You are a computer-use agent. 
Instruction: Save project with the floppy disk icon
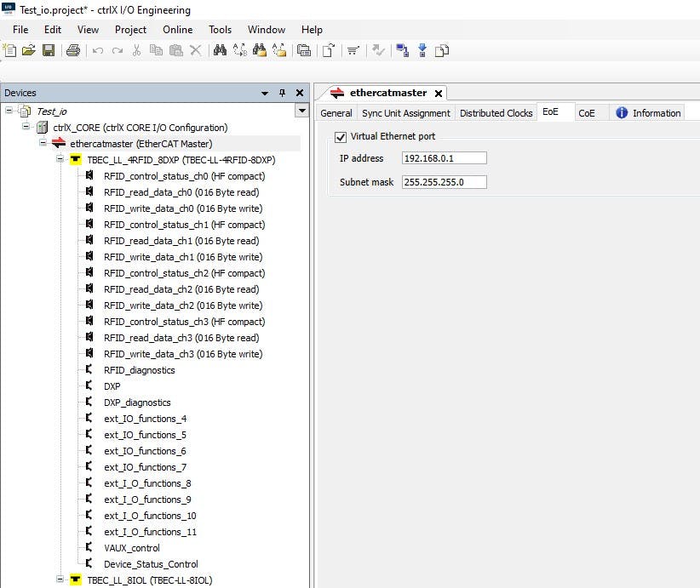point(49,50)
